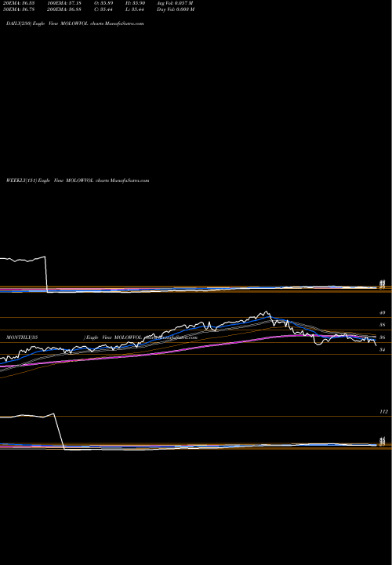Viewport: 392px width, 565px height.
Task: Click the 100EMA value label
Action: (64, 3)
